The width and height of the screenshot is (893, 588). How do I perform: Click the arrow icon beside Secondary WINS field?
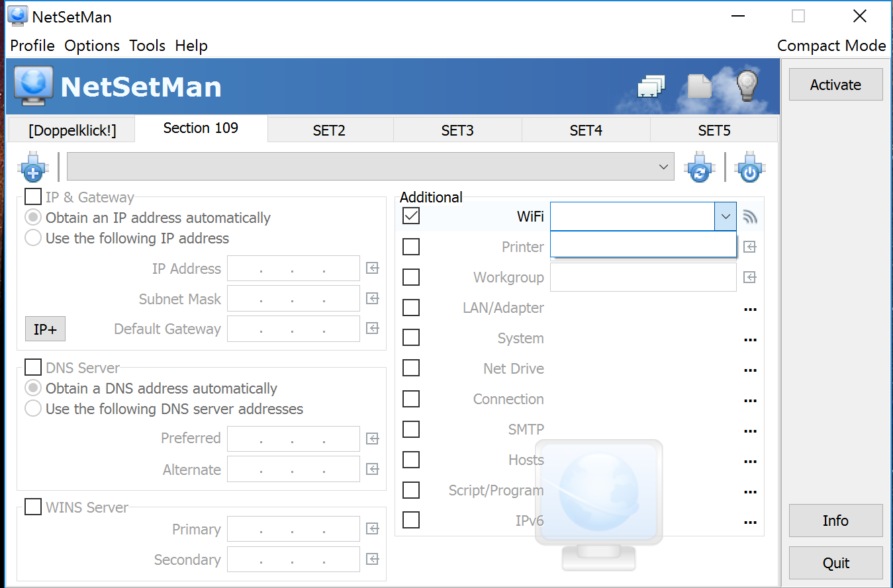click(373, 559)
